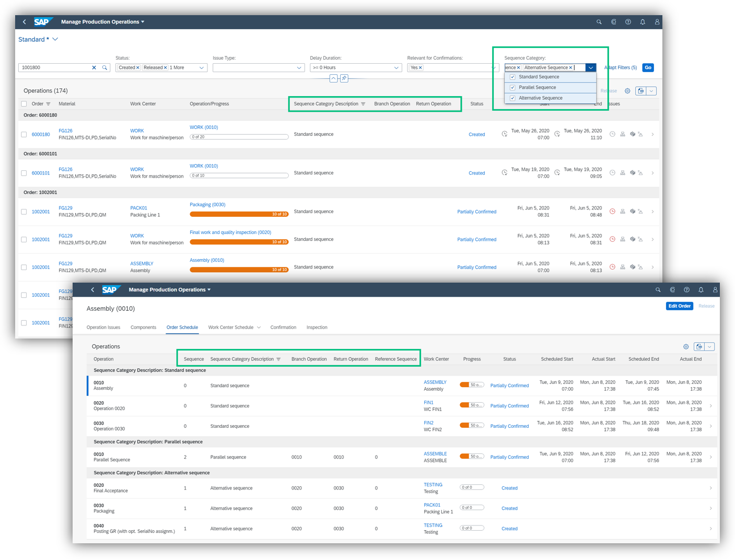Screen dimensions: 735x560
Task: Select checkbox for order 6000101 row
Action: pos(24,173)
